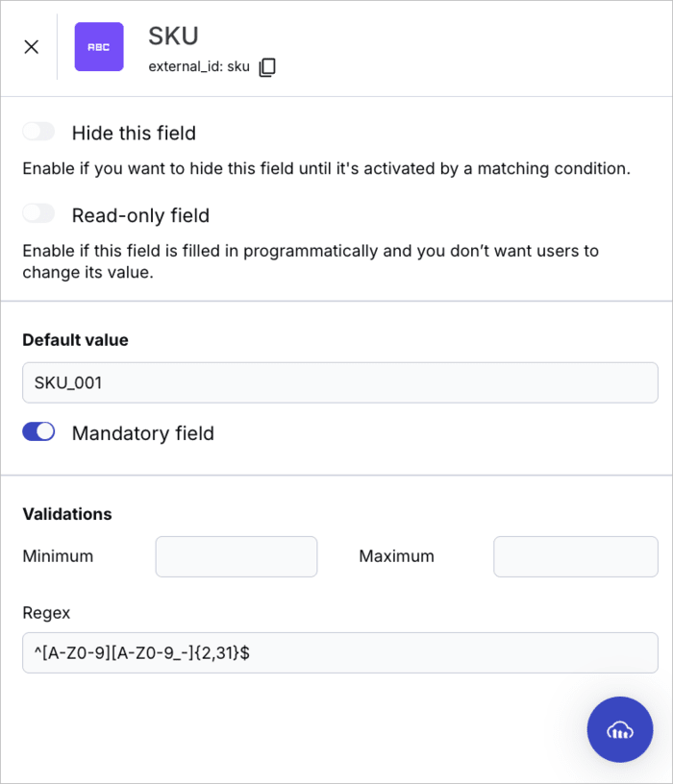Click the Mandatory field label
673x784 pixels.
coord(142,433)
